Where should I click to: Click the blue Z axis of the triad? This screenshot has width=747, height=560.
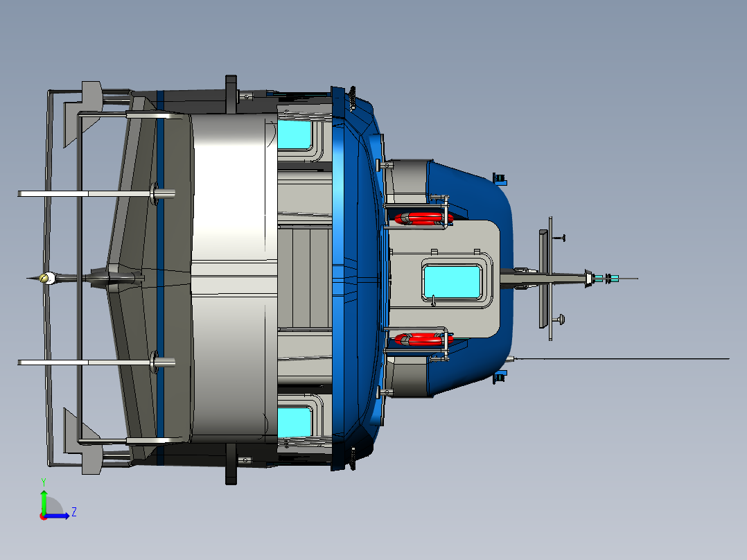(57, 516)
